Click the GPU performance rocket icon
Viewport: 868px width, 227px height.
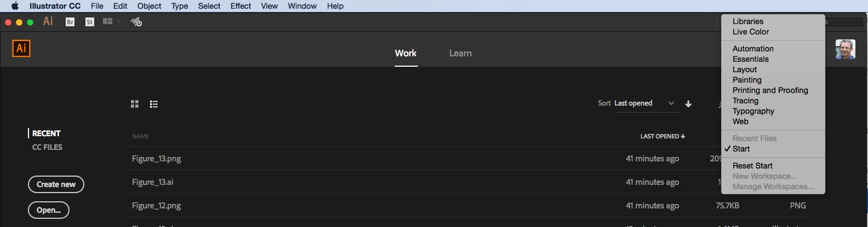(136, 22)
